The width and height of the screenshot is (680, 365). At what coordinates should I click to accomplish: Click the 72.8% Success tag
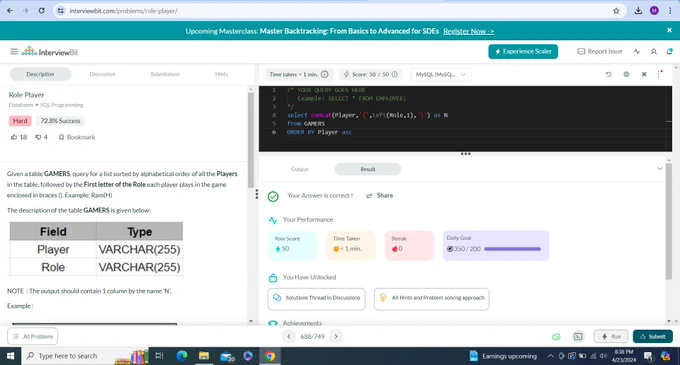pos(60,121)
